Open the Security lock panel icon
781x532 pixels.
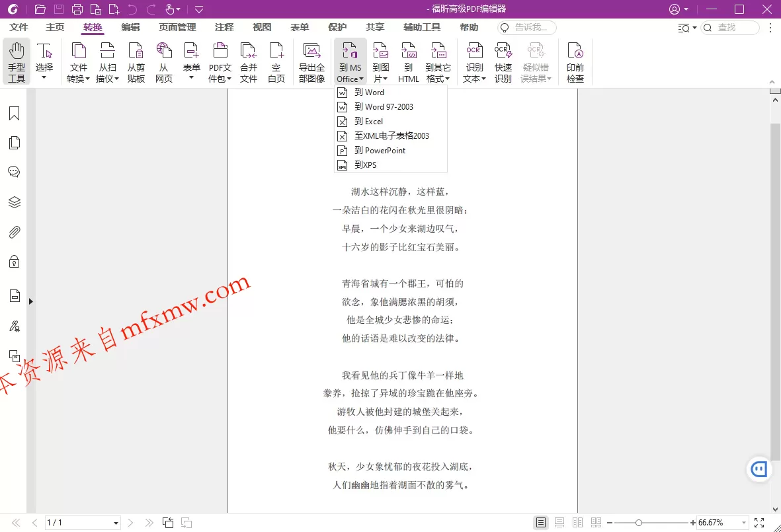[x=15, y=262]
